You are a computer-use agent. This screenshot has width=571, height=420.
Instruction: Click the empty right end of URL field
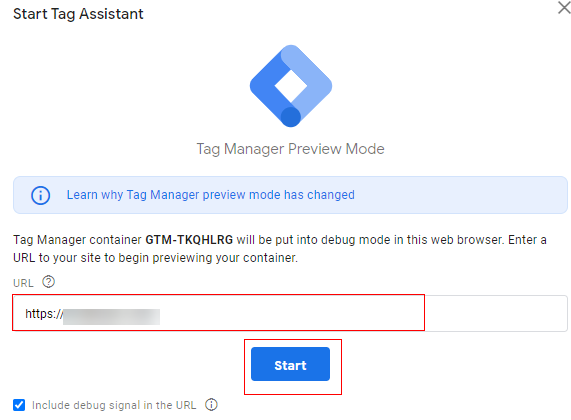point(495,313)
